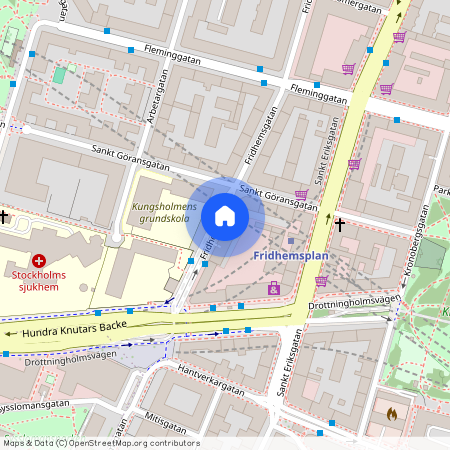Click the Hundra Knutars Backe road label

tap(75, 329)
